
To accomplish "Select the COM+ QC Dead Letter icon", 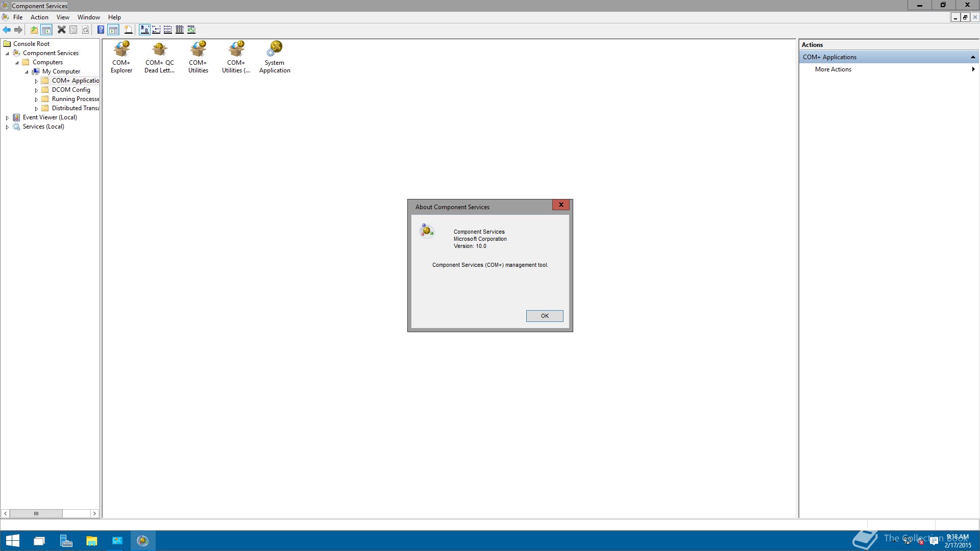I will pyautogui.click(x=159, y=57).
